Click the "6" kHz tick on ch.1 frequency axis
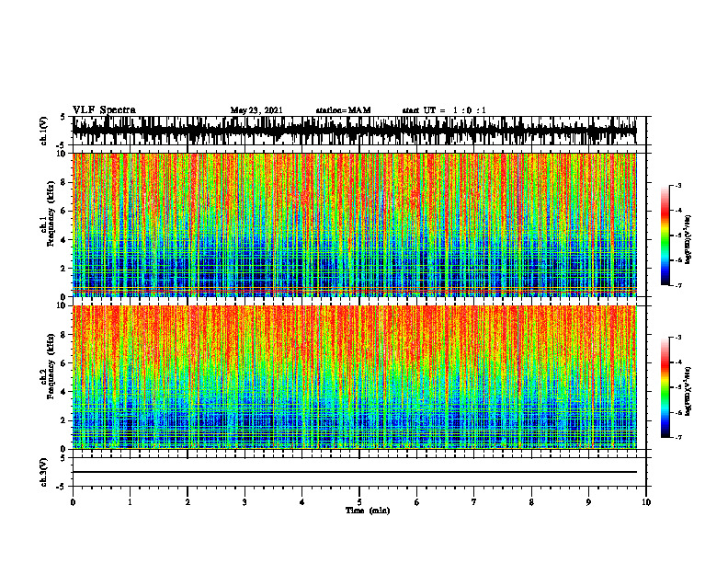Image resolution: width=728 pixels, height=563 pixels. 63,211
